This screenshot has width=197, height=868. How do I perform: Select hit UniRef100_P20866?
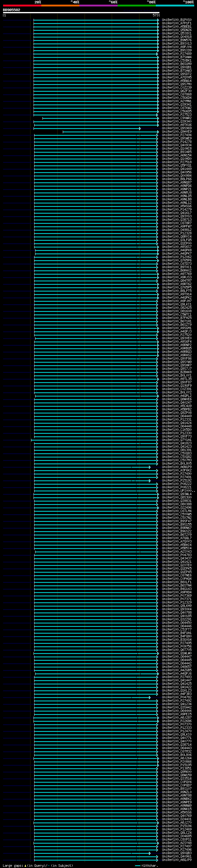tap(176, 761)
